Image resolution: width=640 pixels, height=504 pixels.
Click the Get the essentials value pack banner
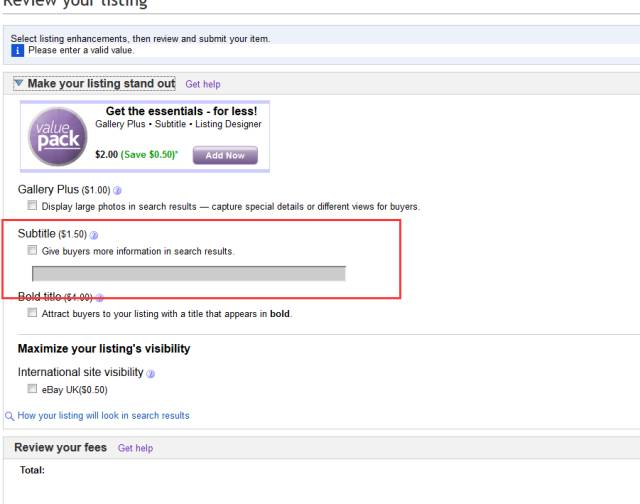point(145,137)
